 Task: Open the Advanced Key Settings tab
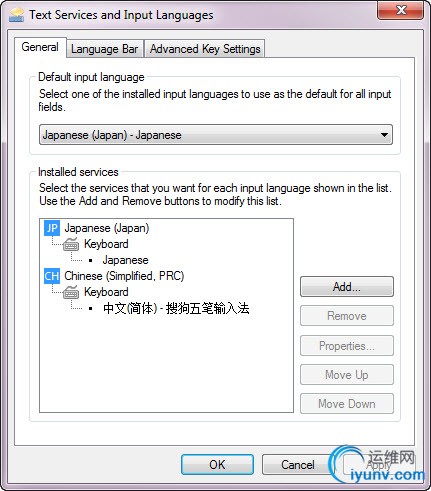click(x=205, y=49)
